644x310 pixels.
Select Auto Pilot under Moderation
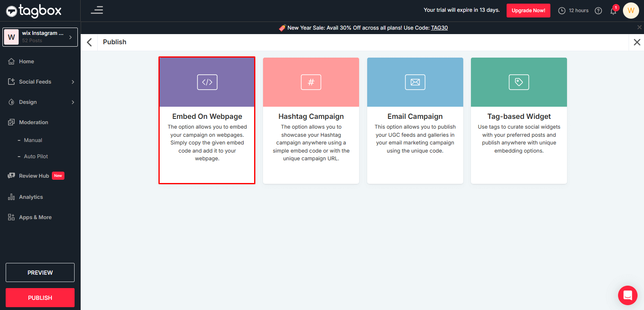[36, 157]
